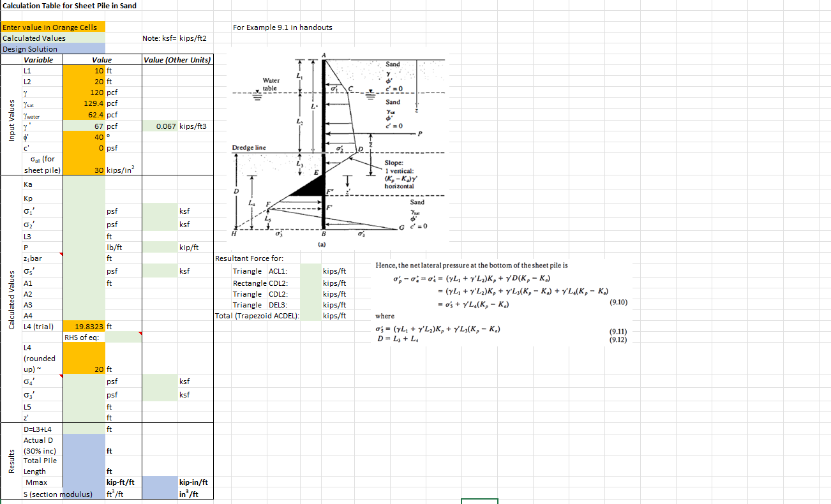Image resolution: width=831 pixels, height=504 pixels.
Task: Click the "Note: ksf= kips/ft2" cell
Action: 175,38
